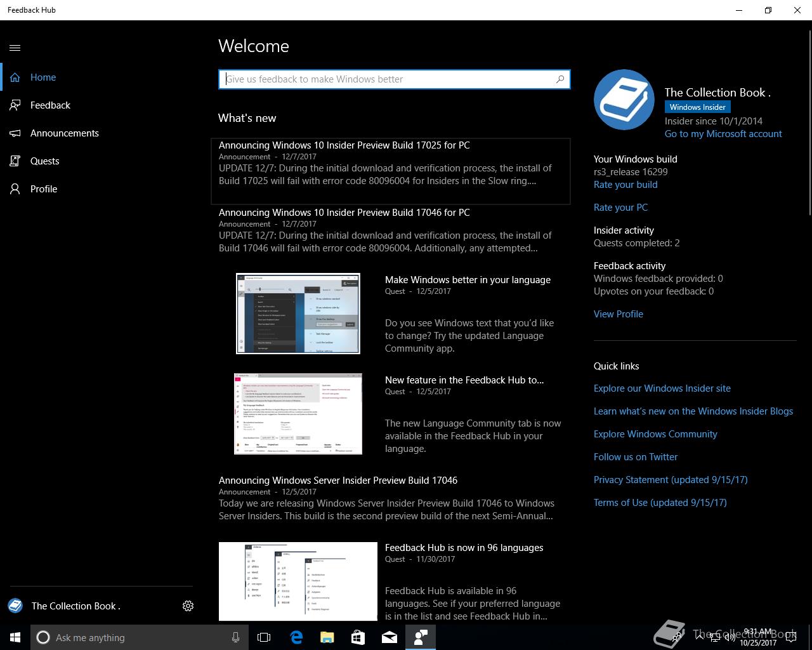812x650 pixels.
Task: Open View Profile link
Action: [x=619, y=314]
